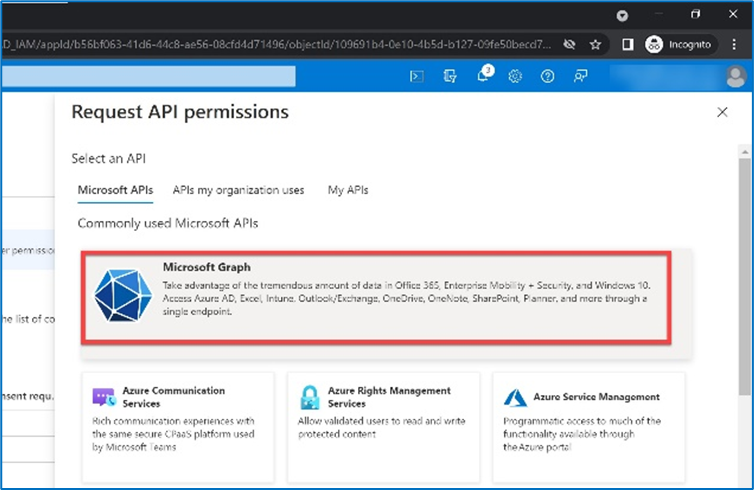Click the 'Commonly used Microsoft APIs' heading
Viewport: 754px width, 490px height.
point(168,223)
